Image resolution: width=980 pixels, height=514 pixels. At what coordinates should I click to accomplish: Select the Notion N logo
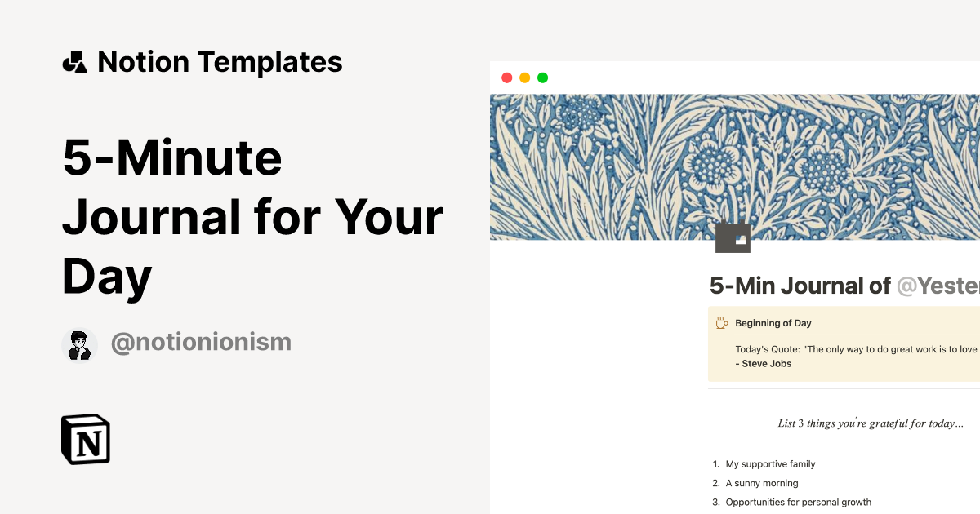coord(85,440)
